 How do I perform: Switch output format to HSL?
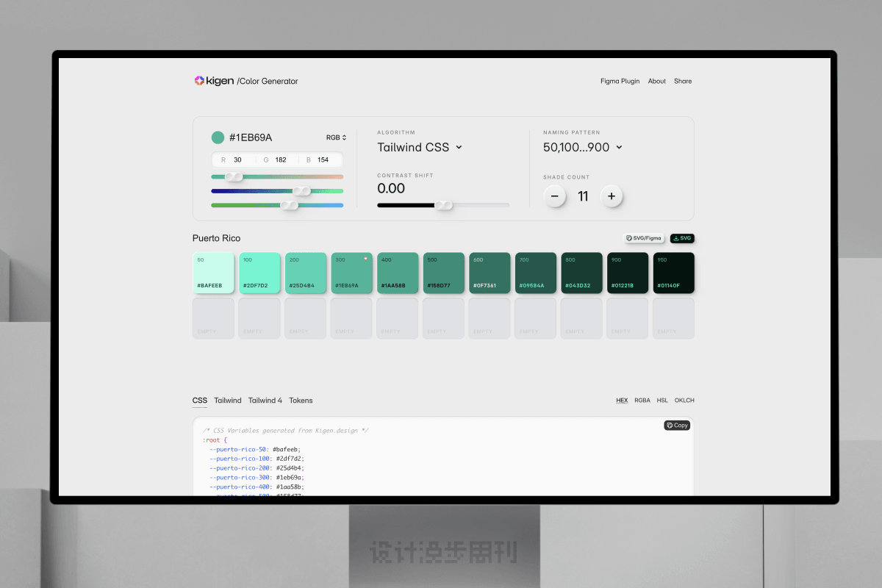coord(662,401)
